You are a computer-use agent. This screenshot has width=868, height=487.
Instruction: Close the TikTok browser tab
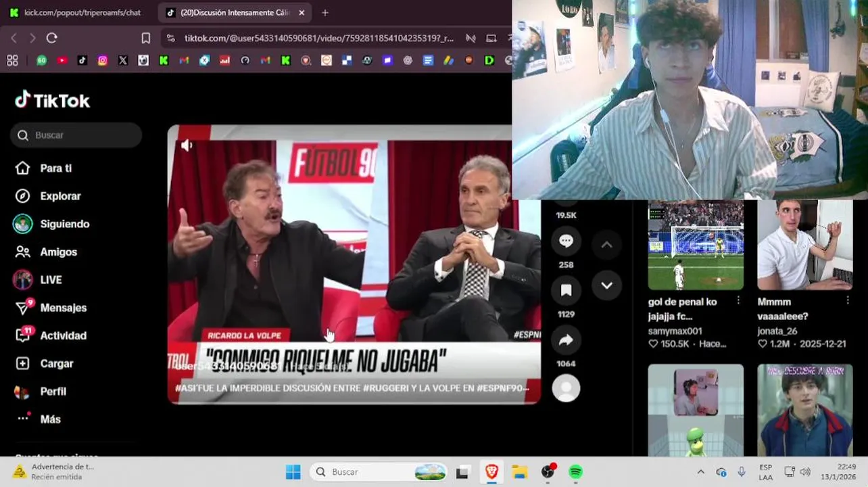click(x=302, y=13)
